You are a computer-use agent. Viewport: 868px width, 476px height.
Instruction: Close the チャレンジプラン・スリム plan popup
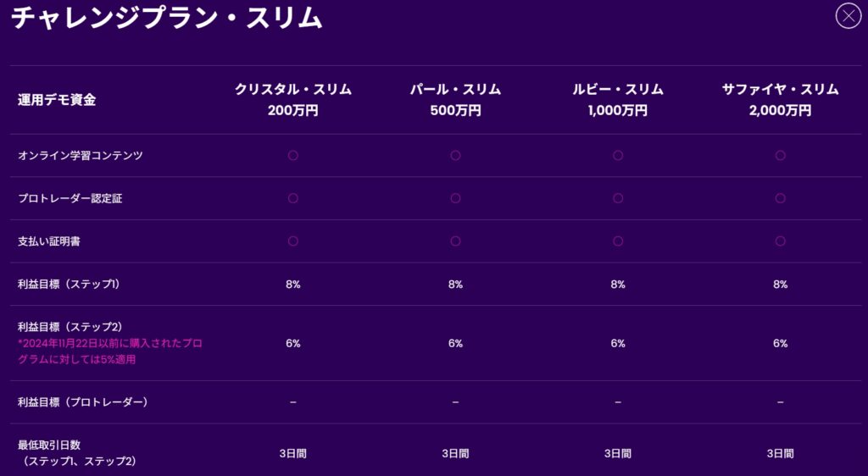[x=848, y=16]
